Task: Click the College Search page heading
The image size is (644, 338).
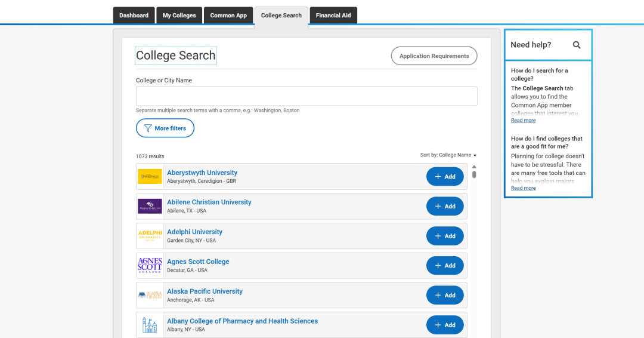Action: [x=176, y=56]
